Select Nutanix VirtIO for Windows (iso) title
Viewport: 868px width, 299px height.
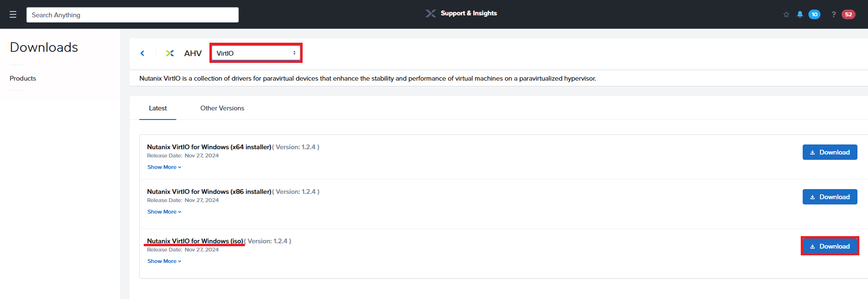(195, 241)
